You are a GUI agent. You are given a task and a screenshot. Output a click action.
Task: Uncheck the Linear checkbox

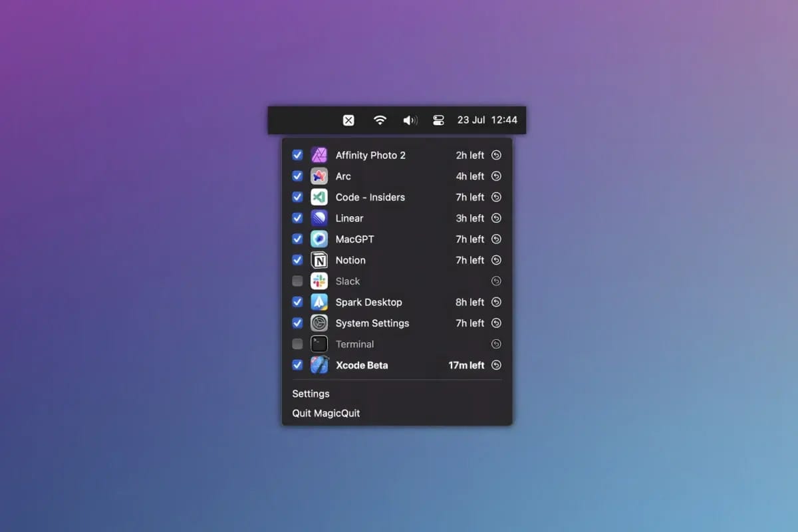[297, 218]
